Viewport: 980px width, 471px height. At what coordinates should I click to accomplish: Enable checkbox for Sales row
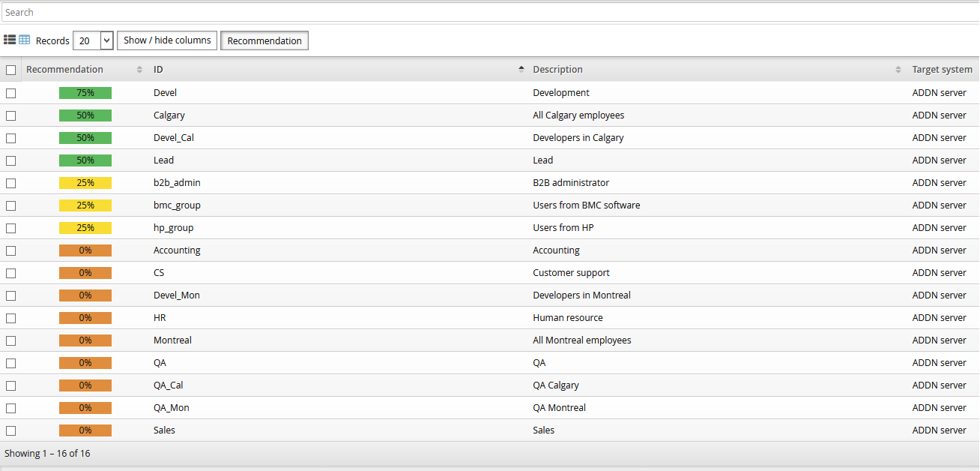point(10,430)
